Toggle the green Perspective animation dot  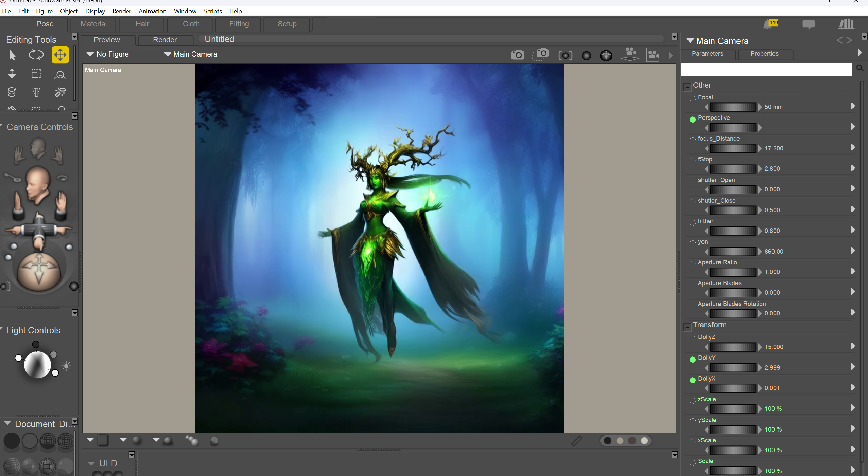pyautogui.click(x=692, y=120)
